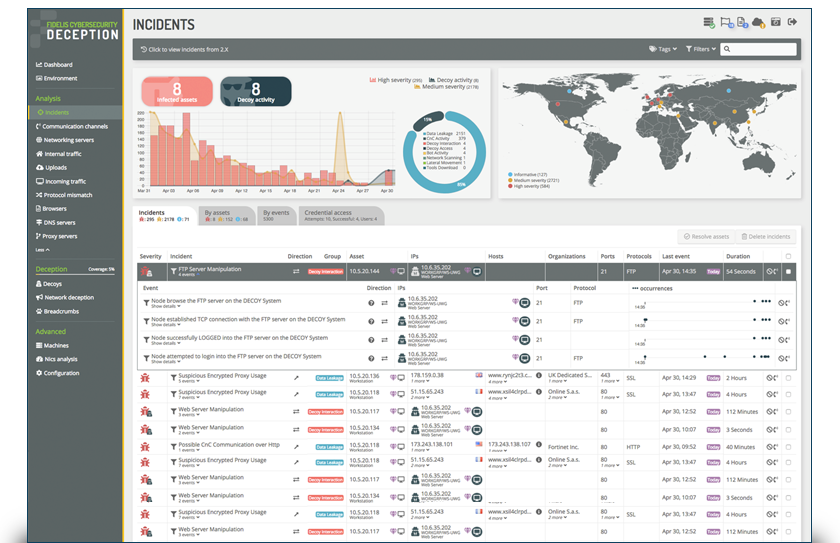The width and height of the screenshot is (840, 543).
Task: Click the info icon next to www.rynjc2t3.c...
Action: pos(538,375)
